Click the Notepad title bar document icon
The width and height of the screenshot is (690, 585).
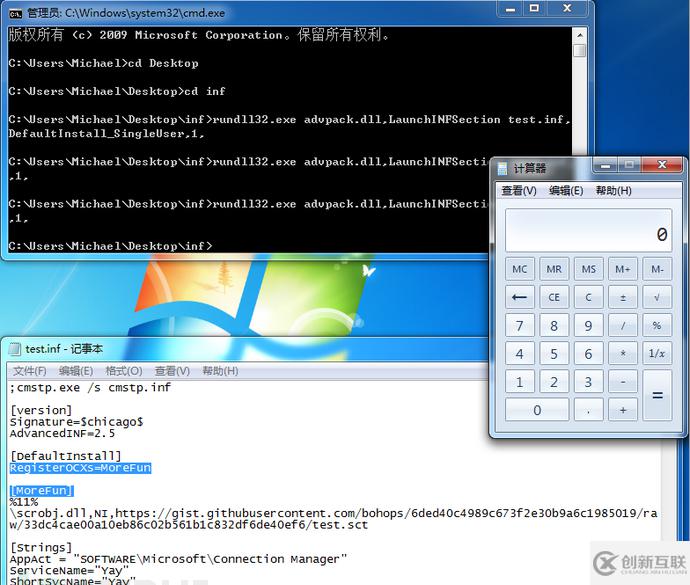(15, 349)
